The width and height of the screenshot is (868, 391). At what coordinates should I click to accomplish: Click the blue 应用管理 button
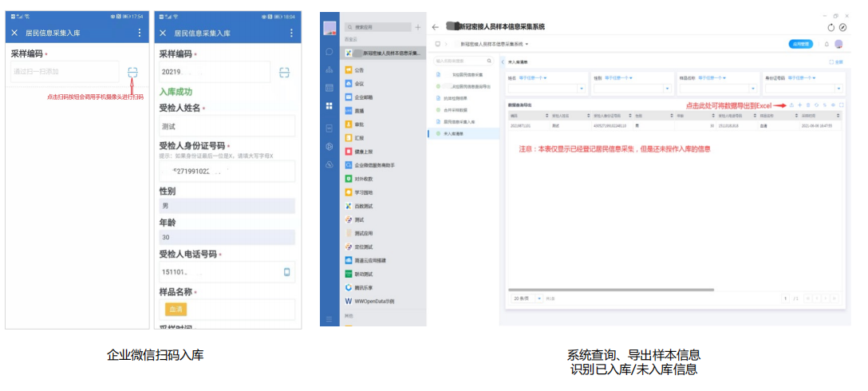(x=800, y=44)
